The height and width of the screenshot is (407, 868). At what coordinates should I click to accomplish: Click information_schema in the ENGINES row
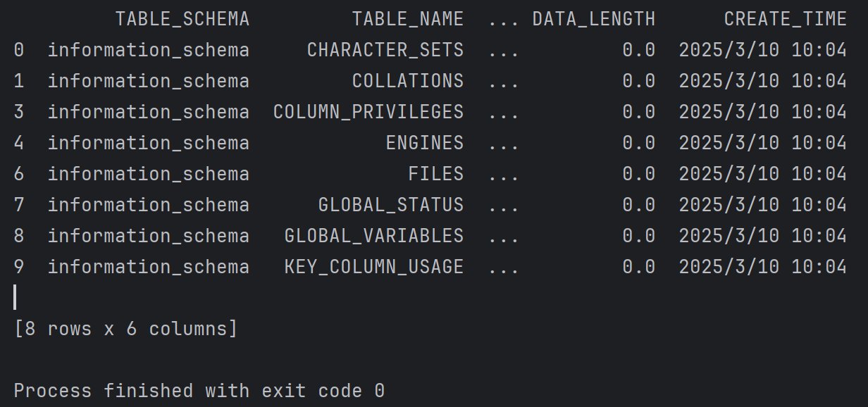[149, 143]
